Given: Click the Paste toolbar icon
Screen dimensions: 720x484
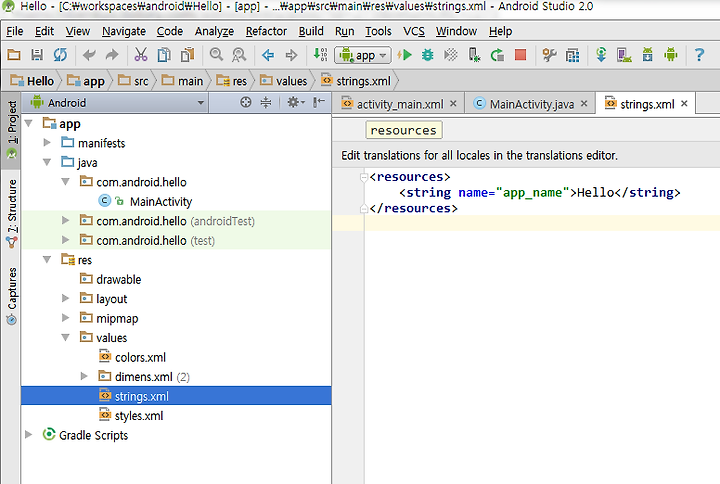Looking at the screenshot, I should click(187, 55).
